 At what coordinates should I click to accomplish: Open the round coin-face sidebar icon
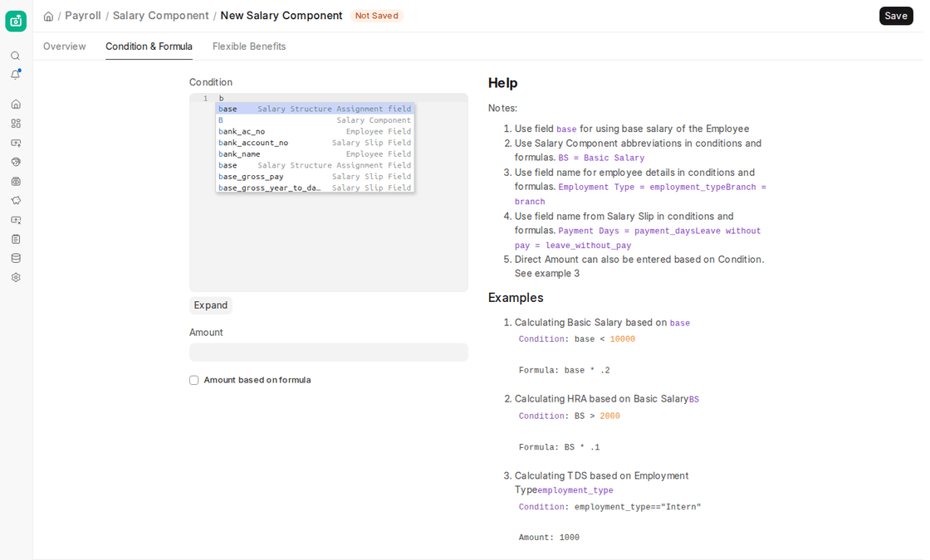point(16,162)
